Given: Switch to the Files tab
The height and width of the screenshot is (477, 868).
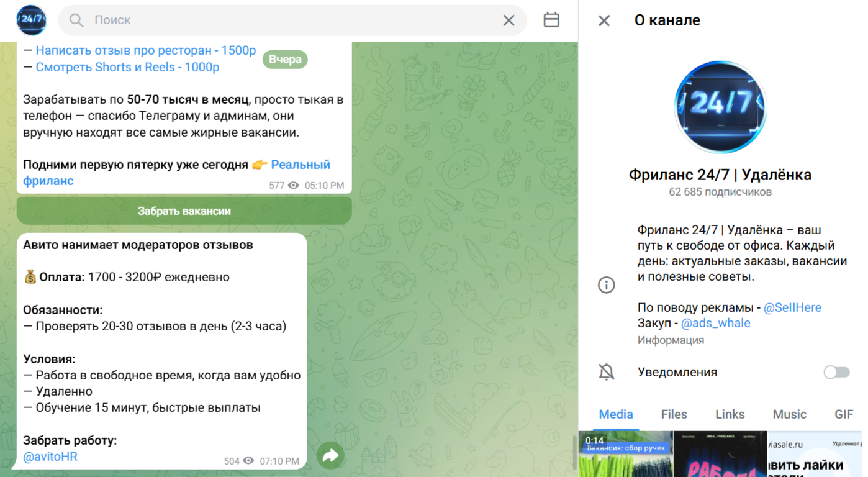Looking at the screenshot, I should tap(674, 414).
